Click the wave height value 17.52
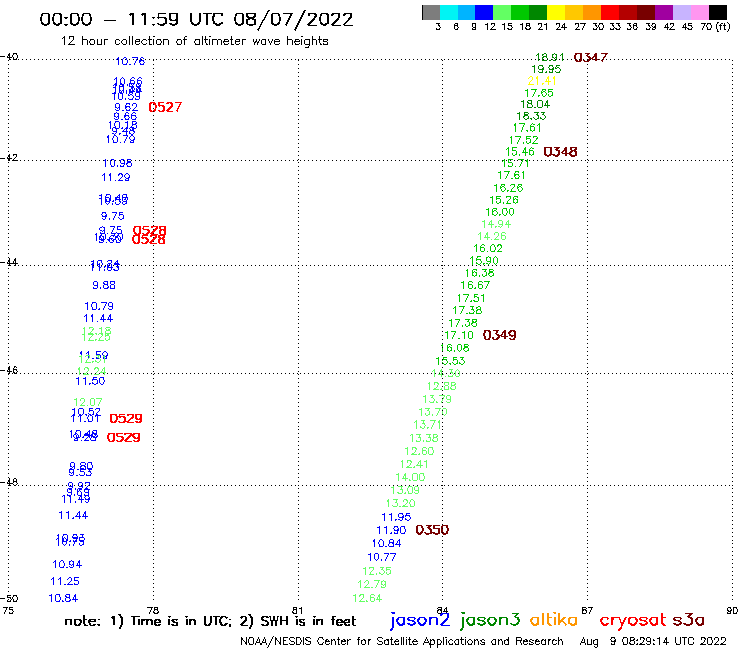Viewport: 740px width, 650px height. (523, 140)
